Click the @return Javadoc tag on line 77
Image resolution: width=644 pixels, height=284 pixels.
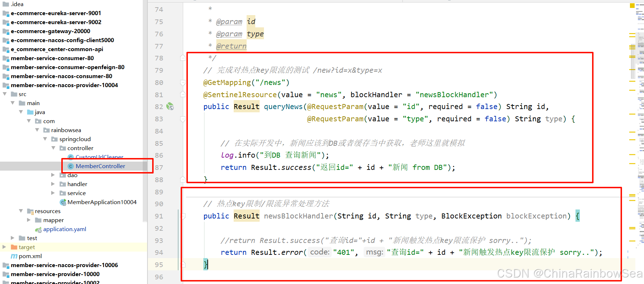pos(231,46)
